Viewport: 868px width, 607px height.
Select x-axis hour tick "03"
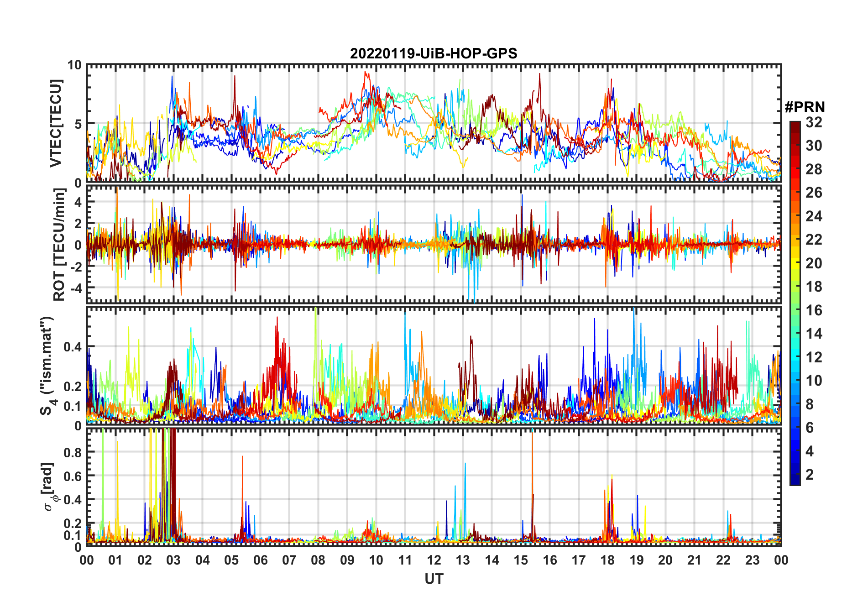tap(173, 560)
